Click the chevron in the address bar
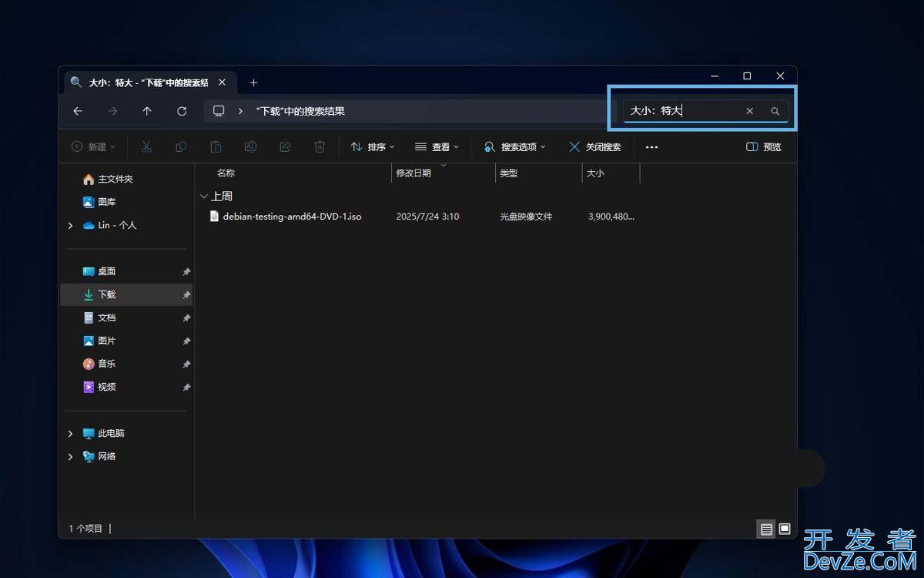Screen dimensions: 924x578 coord(240,111)
